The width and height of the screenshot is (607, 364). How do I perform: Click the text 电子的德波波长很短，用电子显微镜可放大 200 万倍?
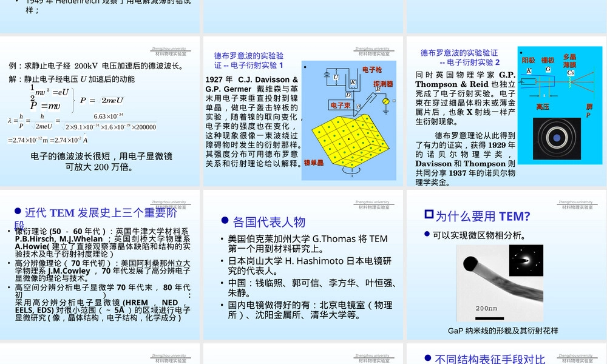point(101,161)
